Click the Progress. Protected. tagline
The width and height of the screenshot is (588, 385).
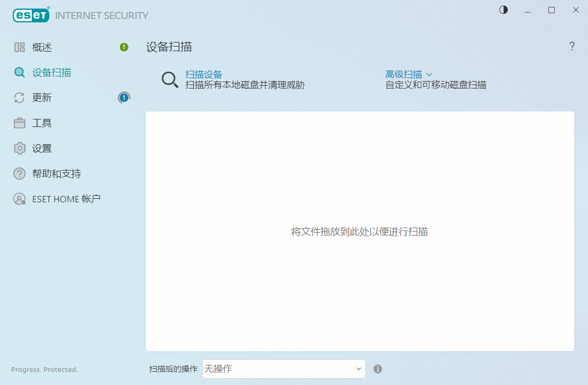45,369
